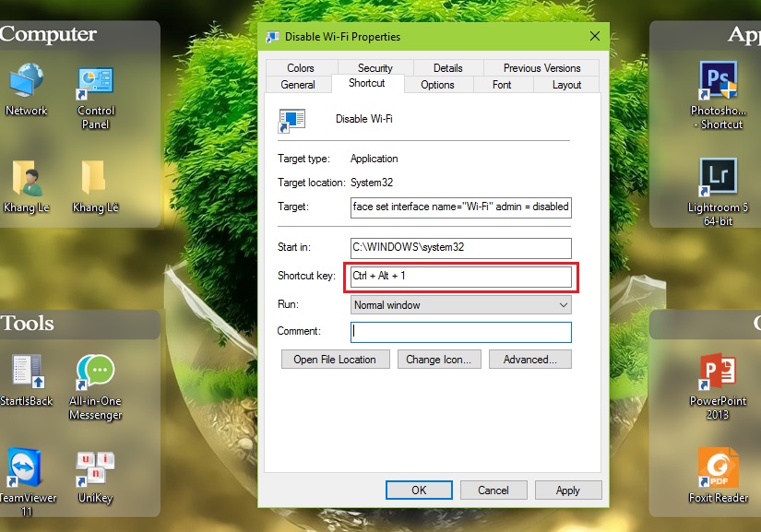The height and width of the screenshot is (532, 761).
Task: Launch Lightroom 5 64-bit icon
Action: 718,192
